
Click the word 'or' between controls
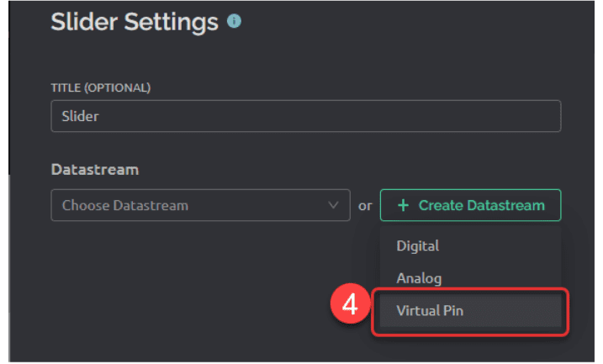[x=365, y=206]
